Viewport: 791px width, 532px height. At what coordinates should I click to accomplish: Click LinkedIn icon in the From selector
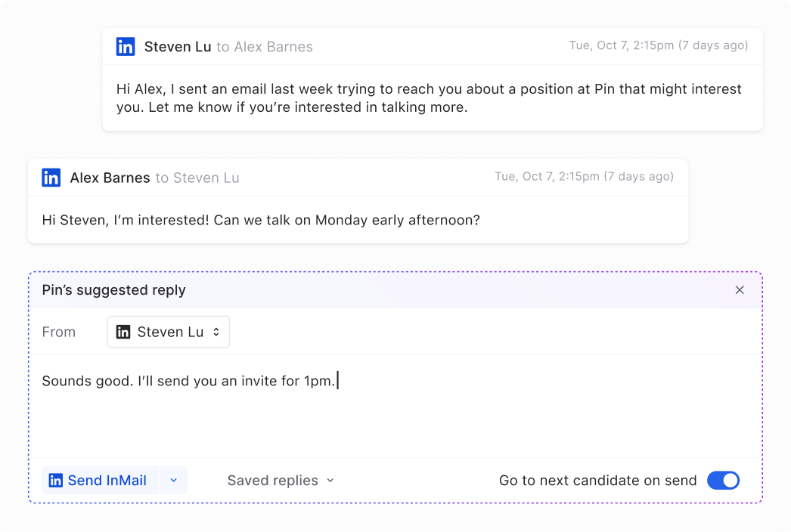click(123, 332)
